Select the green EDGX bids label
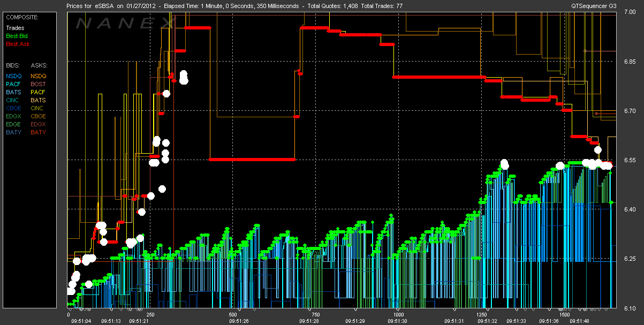This screenshot has width=644, height=325. [x=14, y=116]
